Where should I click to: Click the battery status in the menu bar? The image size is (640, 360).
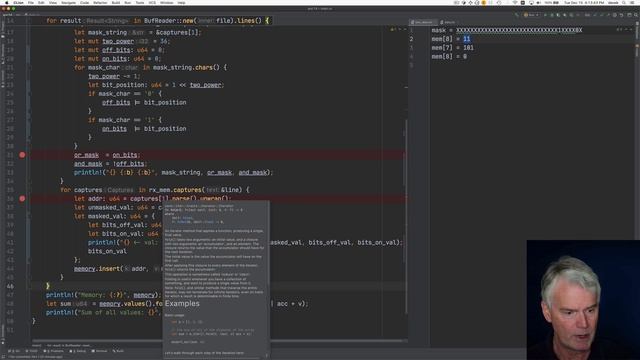553,2
